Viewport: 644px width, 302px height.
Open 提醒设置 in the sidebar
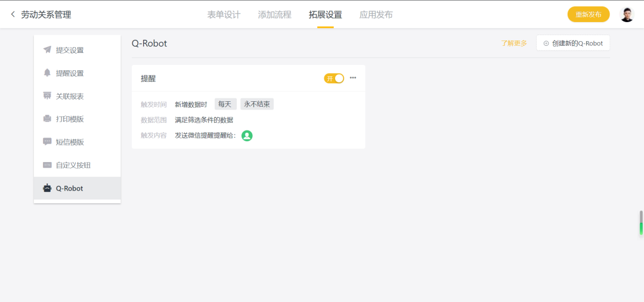pyautogui.click(x=77, y=73)
